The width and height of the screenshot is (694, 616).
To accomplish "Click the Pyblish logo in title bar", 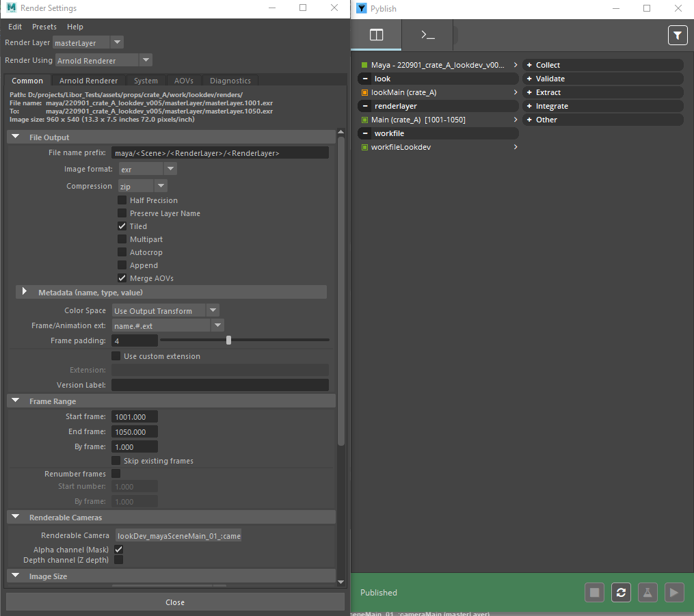I will tap(362, 8).
